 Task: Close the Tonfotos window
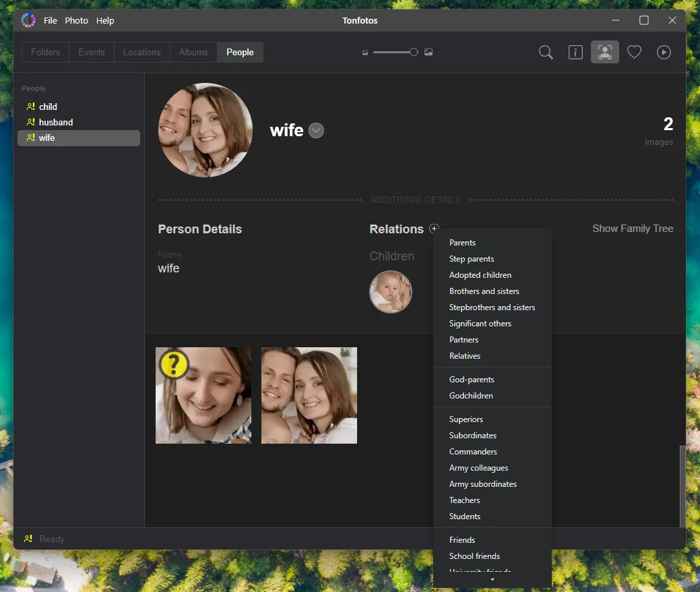(672, 20)
